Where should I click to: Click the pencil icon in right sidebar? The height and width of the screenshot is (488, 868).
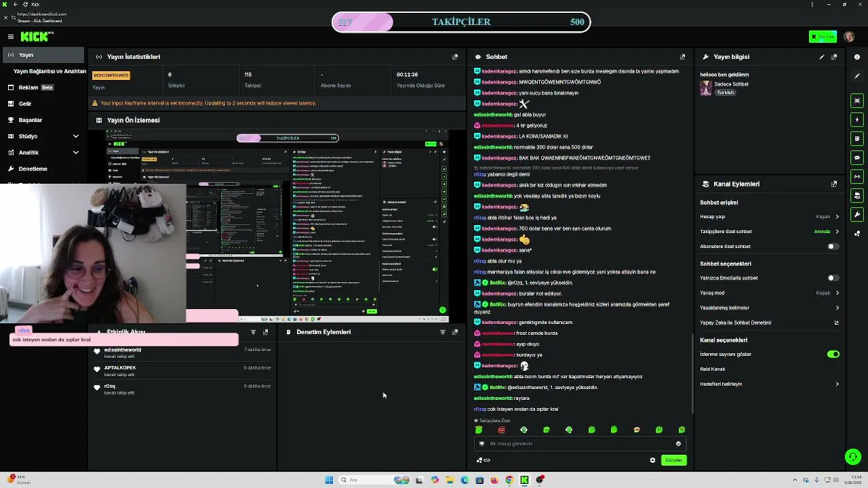[857, 75]
